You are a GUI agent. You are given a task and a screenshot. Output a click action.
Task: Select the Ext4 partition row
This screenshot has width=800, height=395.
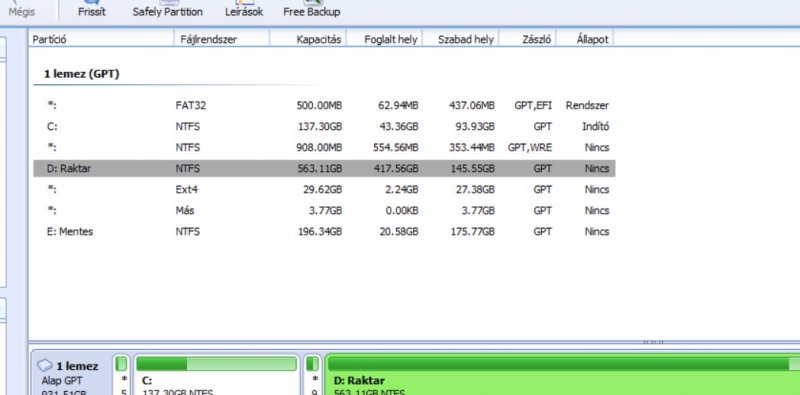[324, 189]
